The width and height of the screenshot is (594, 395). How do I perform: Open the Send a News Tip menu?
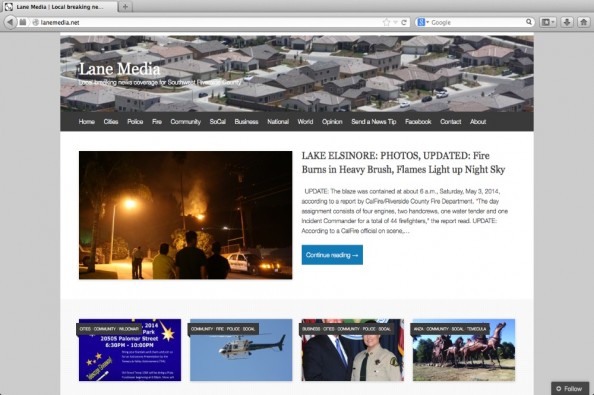pos(374,122)
